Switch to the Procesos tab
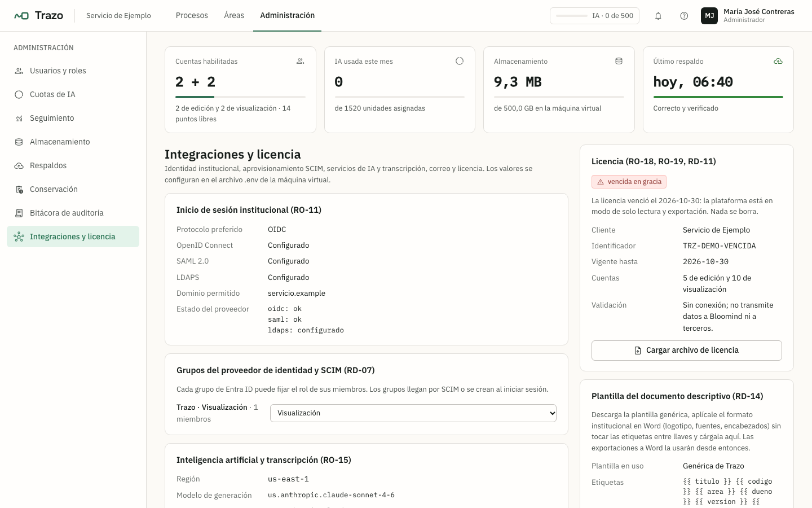The image size is (812, 508). coord(192,16)
